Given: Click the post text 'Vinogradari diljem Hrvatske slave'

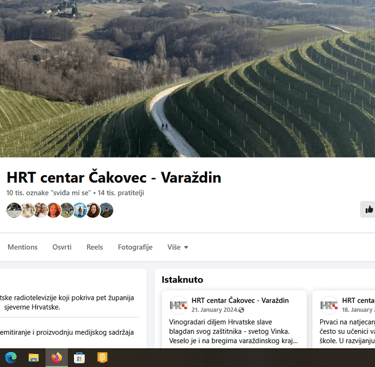Looking at the screenshot, I should 220,322.
